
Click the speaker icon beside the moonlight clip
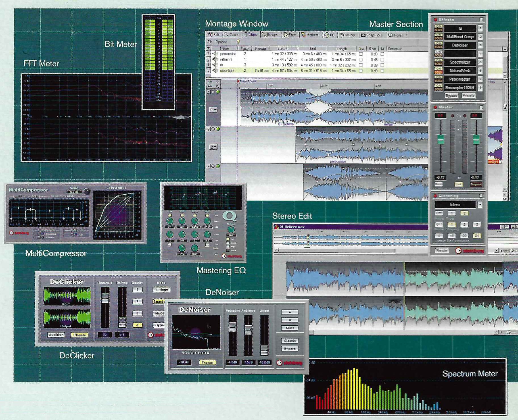(215, 71)
